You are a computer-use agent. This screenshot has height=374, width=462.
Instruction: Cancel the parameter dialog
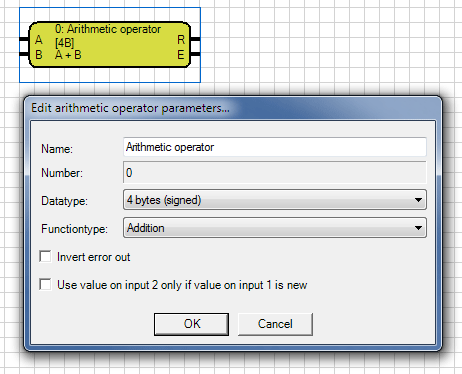[x=275, y=324]
